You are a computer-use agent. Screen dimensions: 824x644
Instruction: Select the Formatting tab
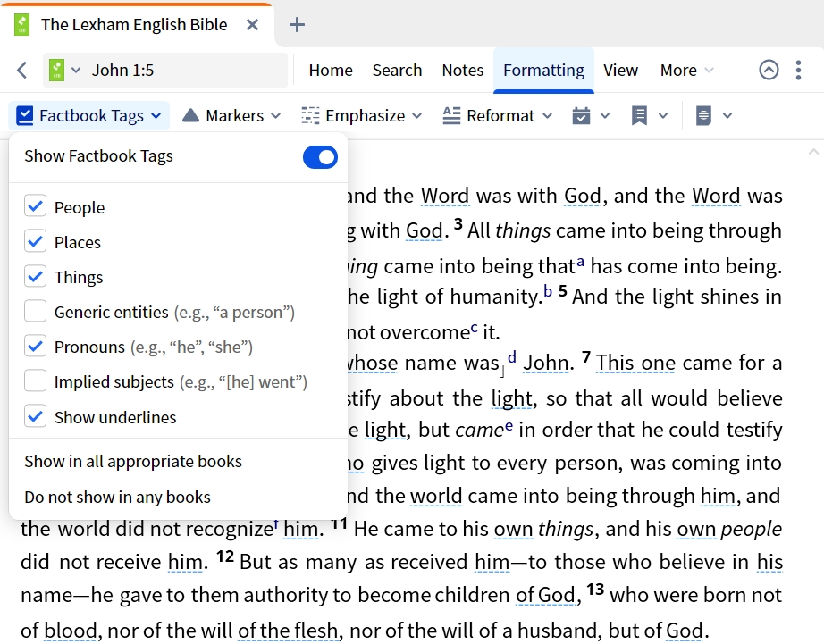pyautogui.click(x=544, y=70)
